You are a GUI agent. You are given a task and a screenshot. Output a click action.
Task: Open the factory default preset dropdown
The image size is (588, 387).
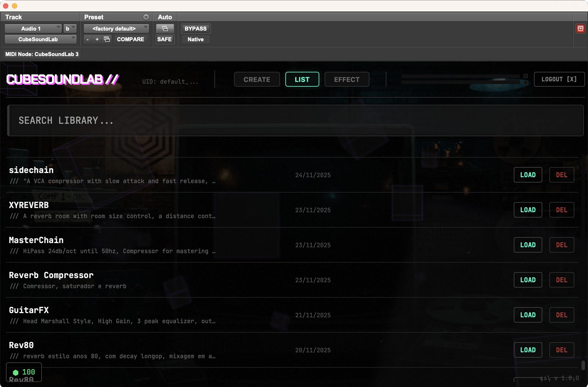coord(116,28)
